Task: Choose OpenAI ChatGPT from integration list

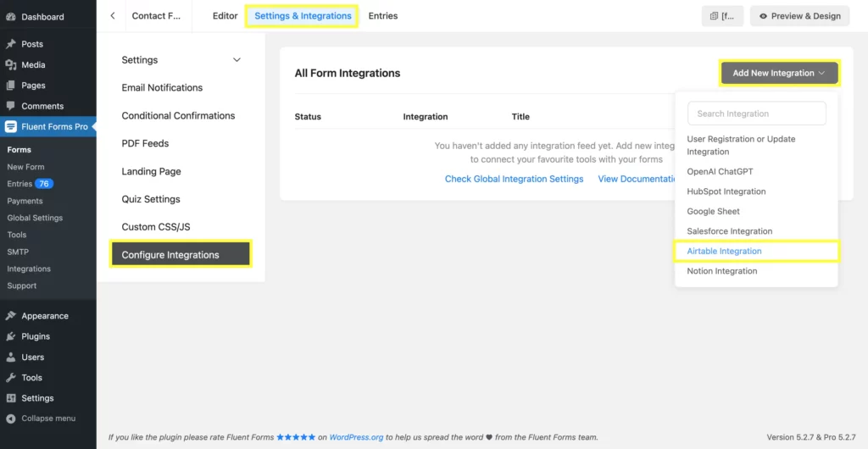Action: pyautogui.click(x=720, y=171)
